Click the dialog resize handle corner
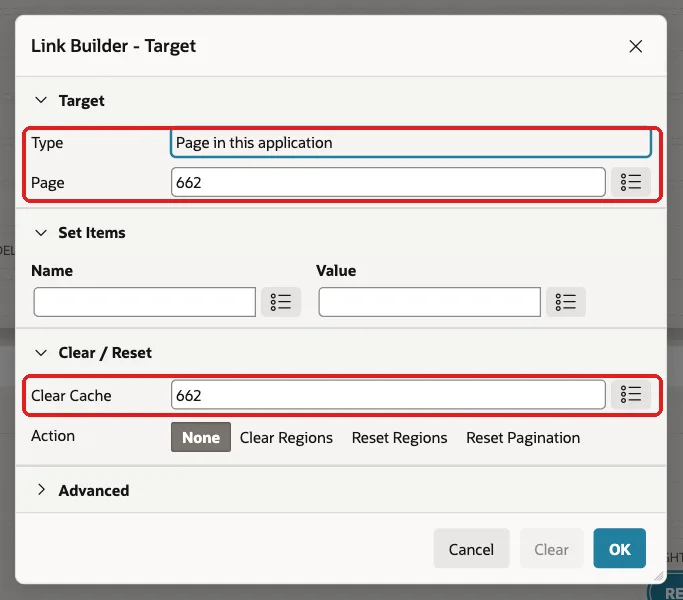683x600 pixels. coord(659,576)
